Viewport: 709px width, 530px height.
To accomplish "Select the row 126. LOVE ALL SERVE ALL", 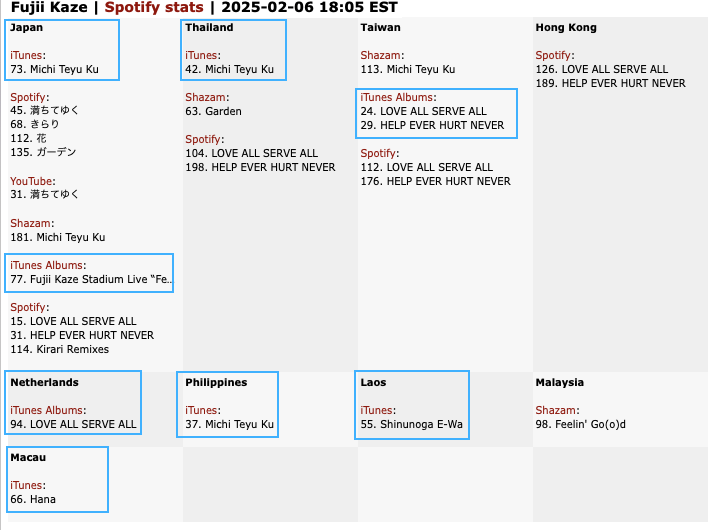I will (602, 69).
